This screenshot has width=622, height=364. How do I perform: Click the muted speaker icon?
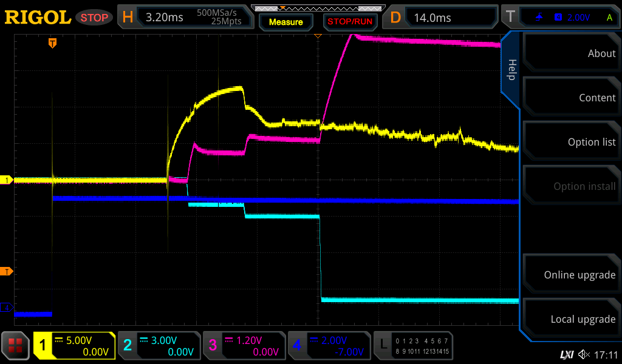pos(584,354)
